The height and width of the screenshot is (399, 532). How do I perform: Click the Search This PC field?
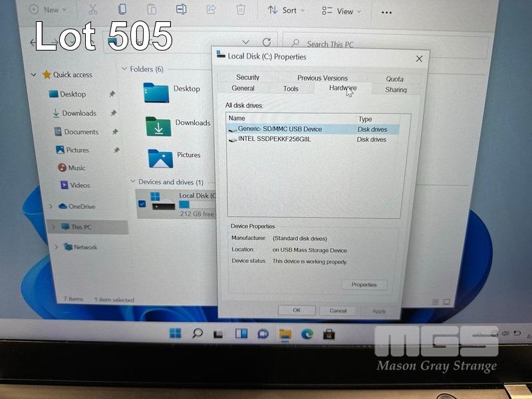point(386,45)
